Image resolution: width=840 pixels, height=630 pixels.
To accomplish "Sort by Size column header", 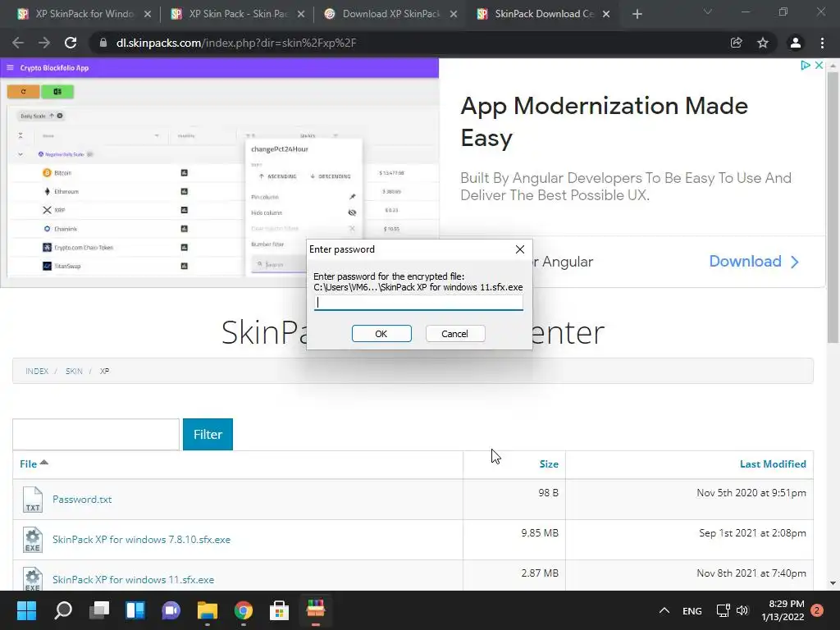I will point(549,464).
